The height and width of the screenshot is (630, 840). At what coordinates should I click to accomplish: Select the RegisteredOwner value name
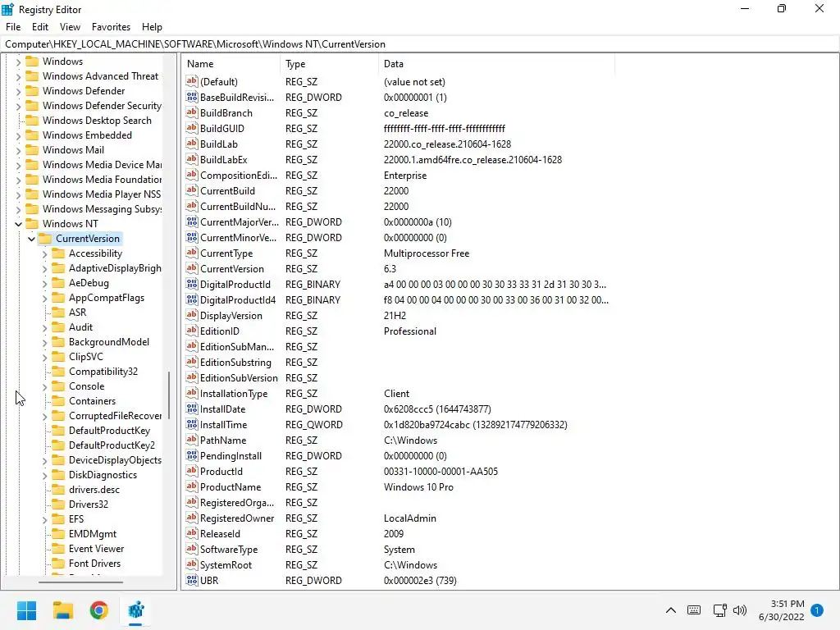click(x=237, y=518)
